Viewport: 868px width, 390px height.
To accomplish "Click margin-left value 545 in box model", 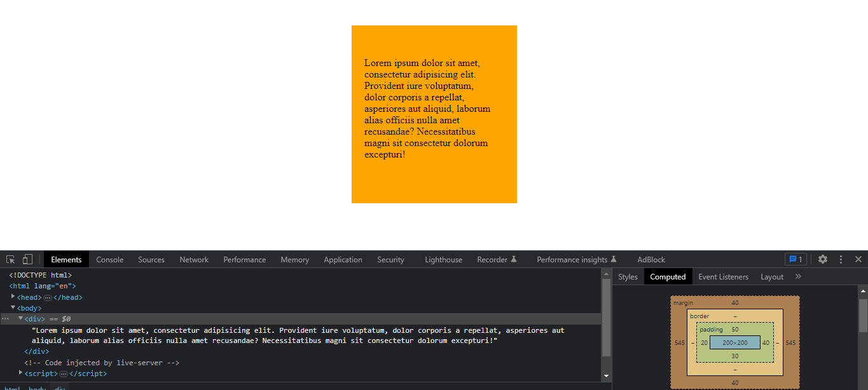I will point(680,343).
